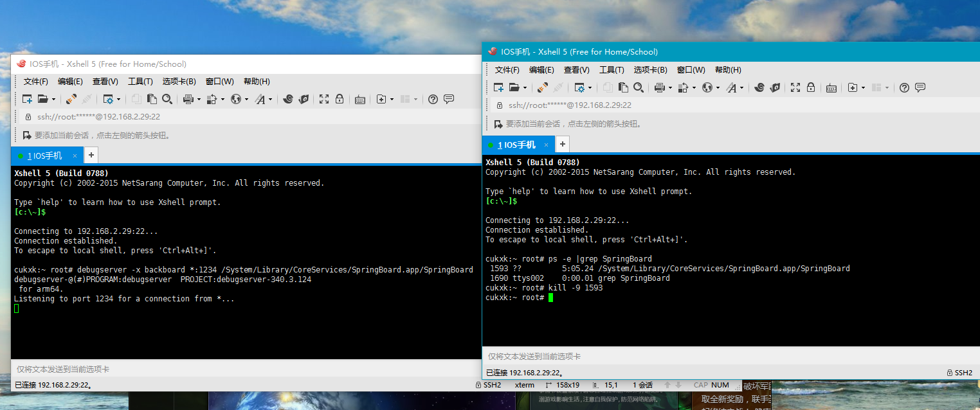
Task: Open 文件(F) menu in left Xshell window
Action: pos(36,82)
